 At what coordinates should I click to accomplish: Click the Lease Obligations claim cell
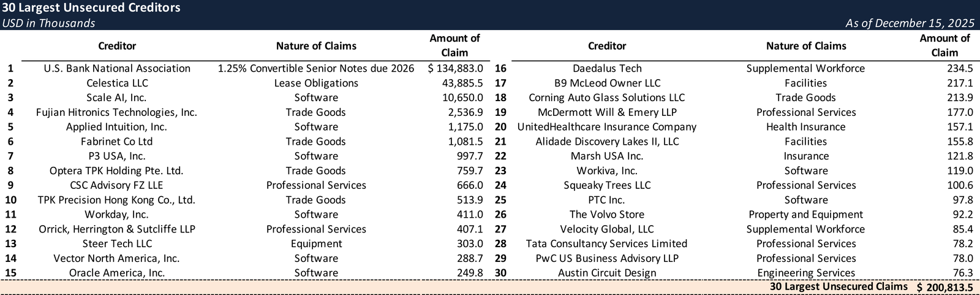[x=316, y=83]
